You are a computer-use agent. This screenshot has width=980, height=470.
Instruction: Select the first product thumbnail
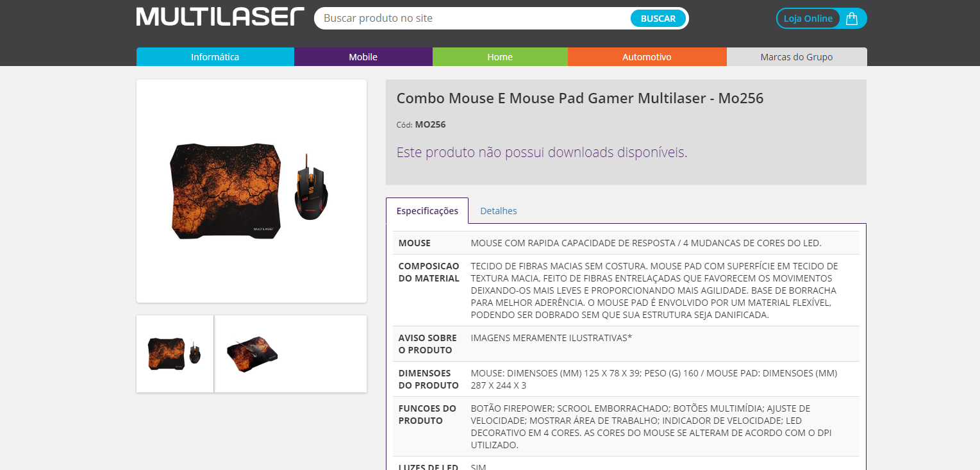(175, 354)
